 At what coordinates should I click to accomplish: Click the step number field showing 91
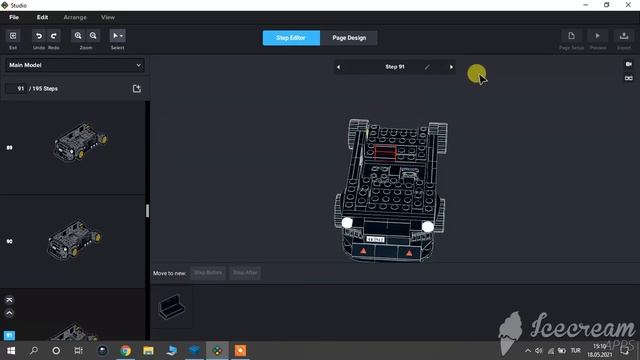click(16, 89)
